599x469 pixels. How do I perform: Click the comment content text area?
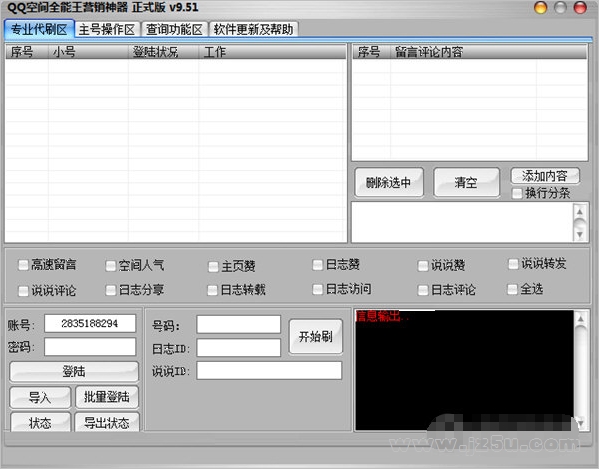[462, 222]
